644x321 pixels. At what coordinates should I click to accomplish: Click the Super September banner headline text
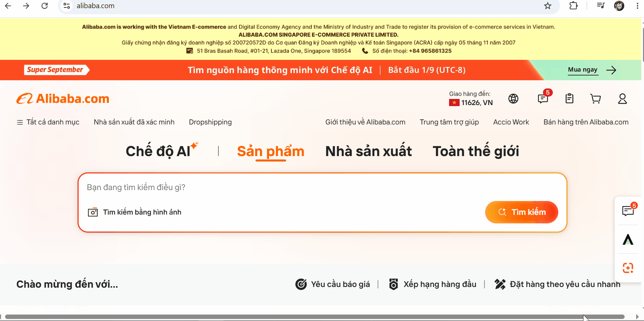point(280,70)
